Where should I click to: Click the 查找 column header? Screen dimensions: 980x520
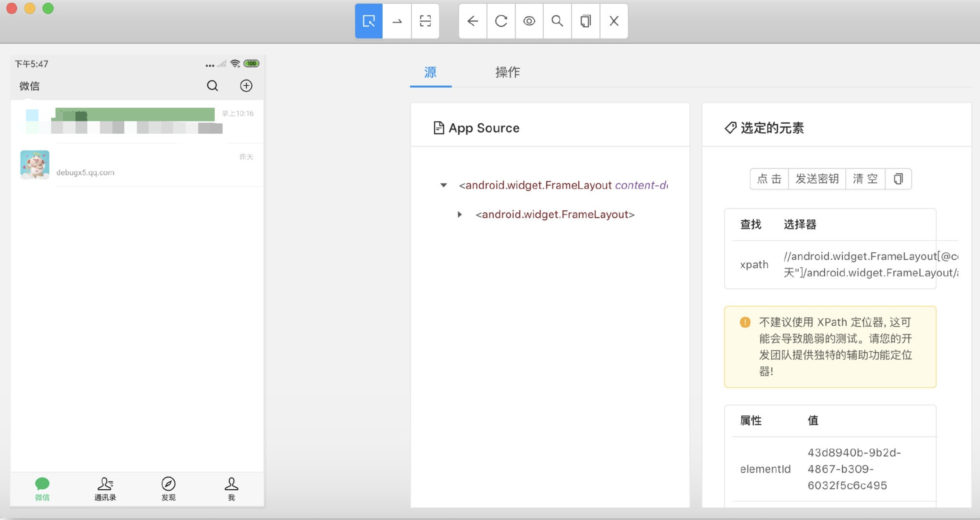point(751,225)
